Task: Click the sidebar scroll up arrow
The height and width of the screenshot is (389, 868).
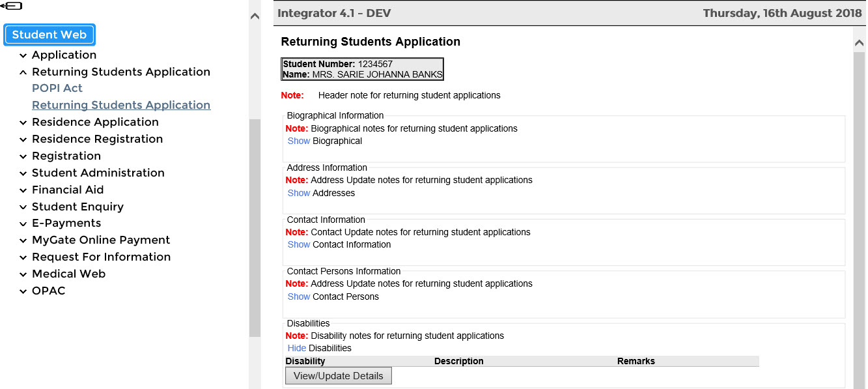Action: (x=255, y=16)
